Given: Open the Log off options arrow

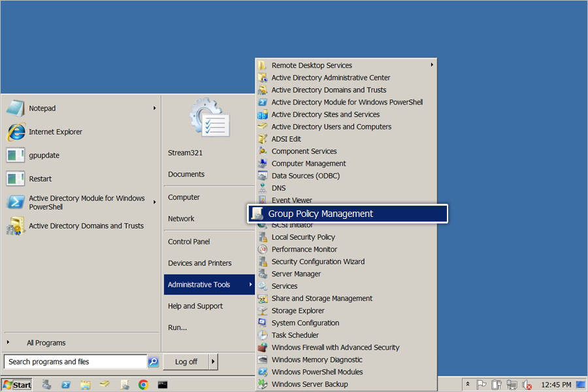Looking at the screenshot, I should 213,361.
